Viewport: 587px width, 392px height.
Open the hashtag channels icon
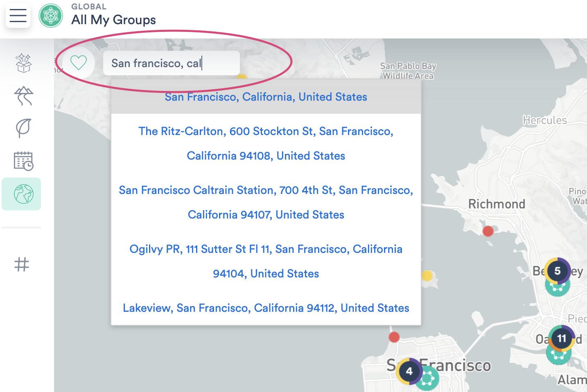22,264
